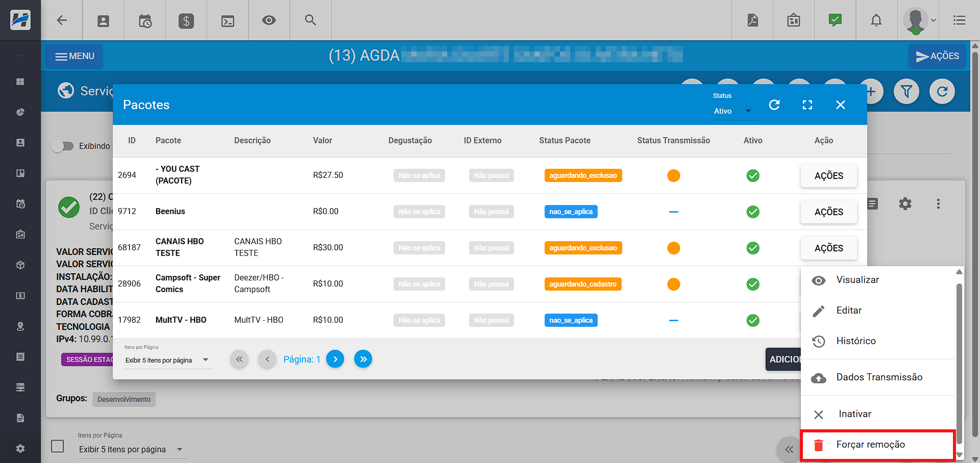Open AÇÕES for Beenius package row
980x463 pixels.
(829, 212)
